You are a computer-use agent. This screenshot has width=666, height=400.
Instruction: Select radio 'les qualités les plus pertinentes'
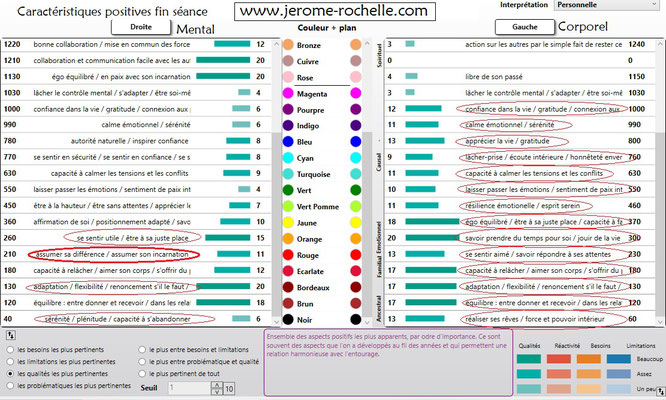[10, 374]
